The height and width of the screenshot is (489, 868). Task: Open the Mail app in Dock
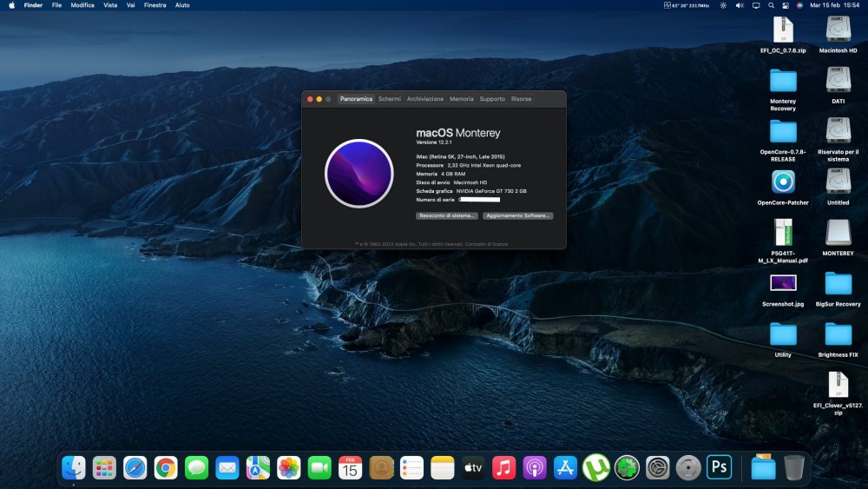[227, 468]
